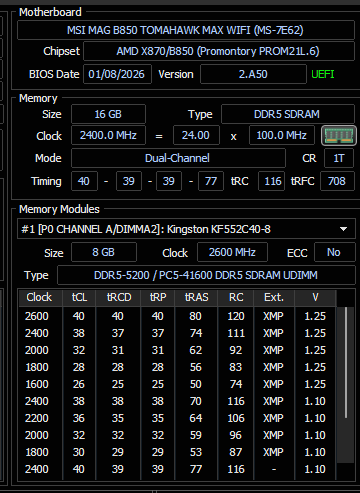Click the memory Clock field 2400.0 MHz
The image size is (360, 493).
108,135
